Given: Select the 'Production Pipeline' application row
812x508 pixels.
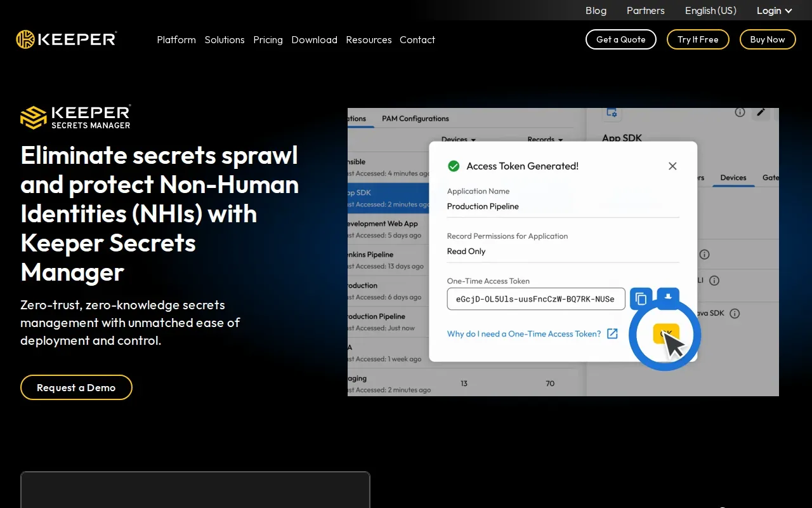Looking at the screenshot, I should (388, 322).
